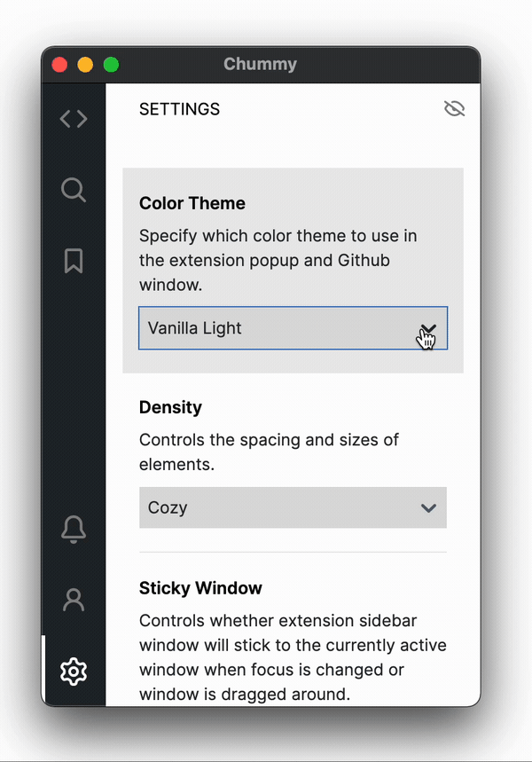The width and height of the screenshot is (532, 762).
Task: Toggle the hide-sidebar crossed eye icon
Action: coord(454,109)
